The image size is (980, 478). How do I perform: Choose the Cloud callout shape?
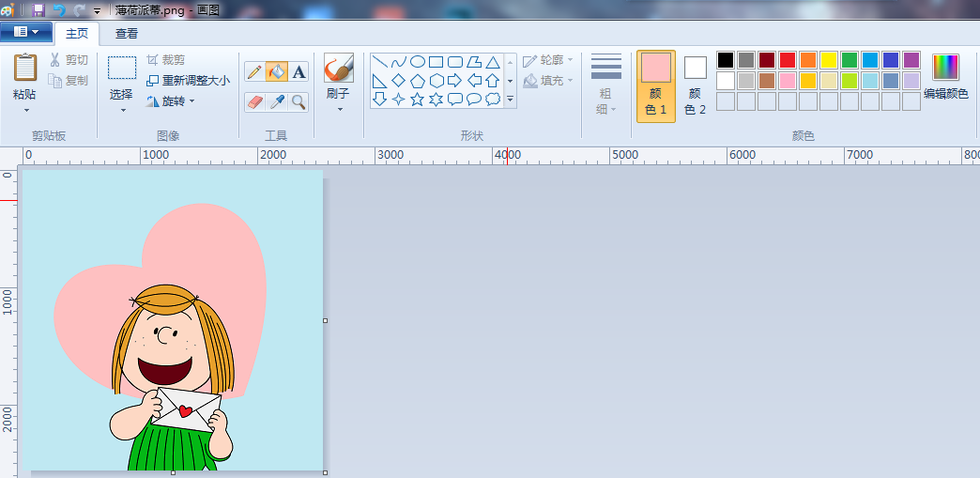tap(493, 99)
